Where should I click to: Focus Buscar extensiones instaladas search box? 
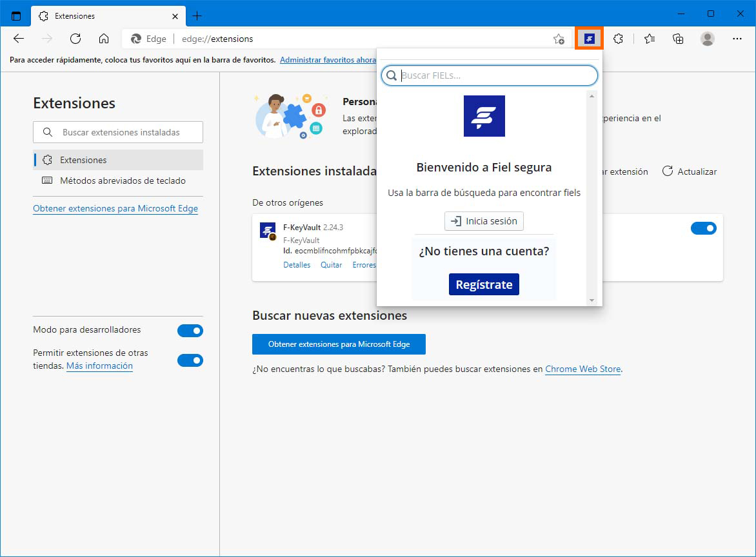[x=118, y=132]
